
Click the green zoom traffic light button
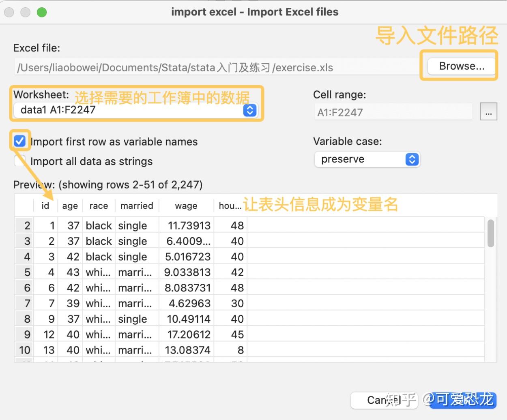tap(41, 13)
